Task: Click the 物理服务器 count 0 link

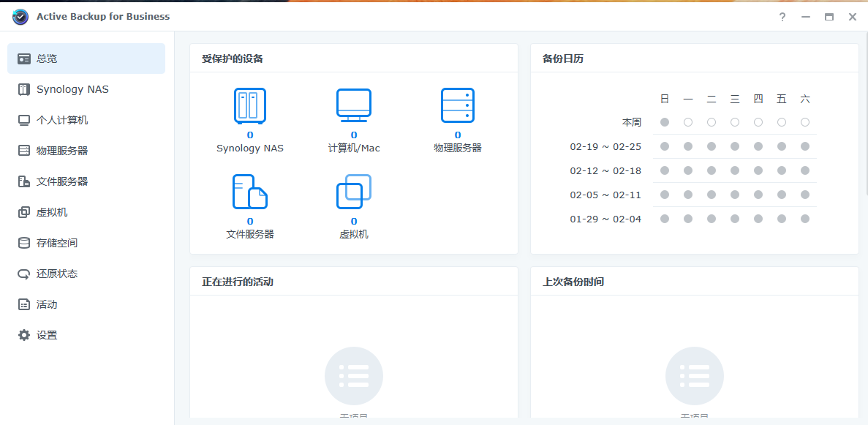Action: [458, 135]
